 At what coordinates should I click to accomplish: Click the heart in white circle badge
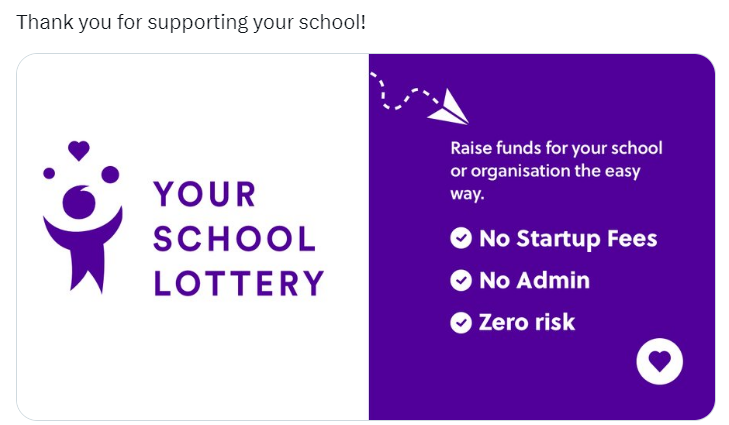(x=659, y=361)
